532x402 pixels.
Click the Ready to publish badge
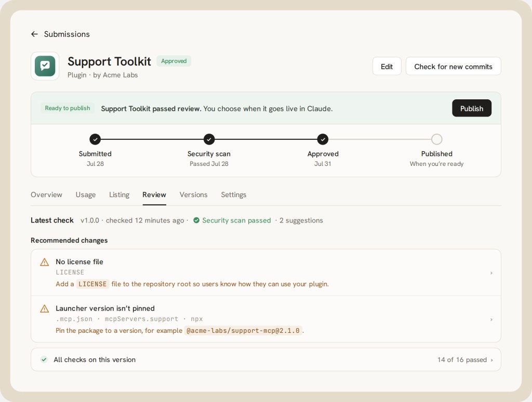click(x=68, y=108)
